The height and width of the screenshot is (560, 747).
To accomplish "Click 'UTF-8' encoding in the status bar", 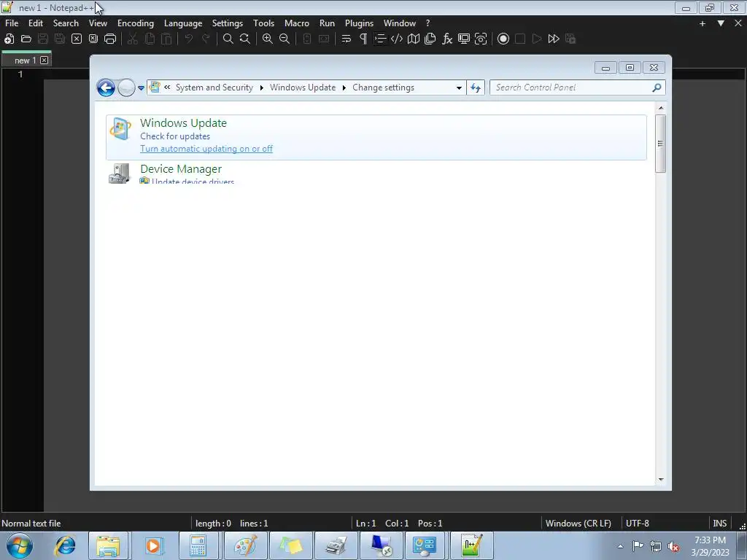I will coord(637,524).
